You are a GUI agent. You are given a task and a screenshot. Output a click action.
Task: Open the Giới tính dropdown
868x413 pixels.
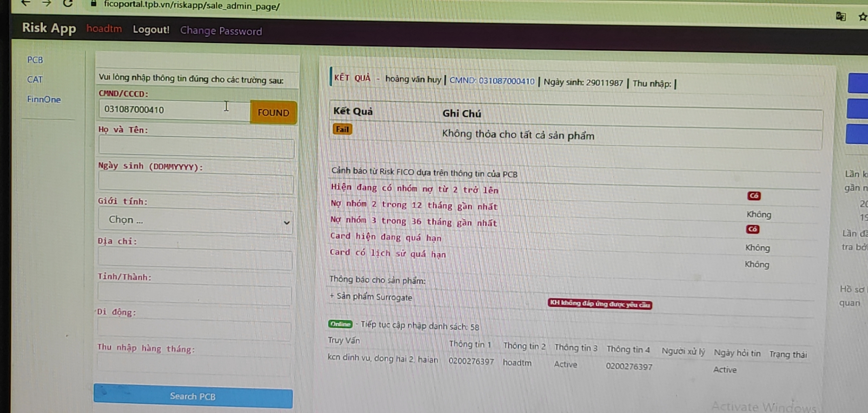(x=195, y=221)
